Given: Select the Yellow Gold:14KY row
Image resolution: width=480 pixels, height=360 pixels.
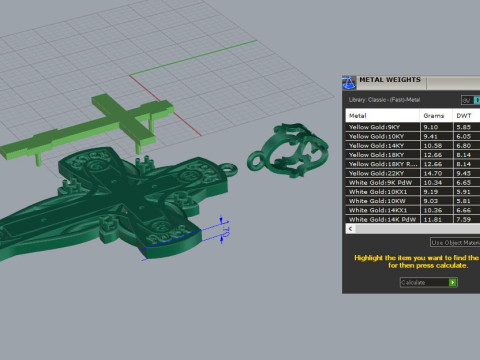Looking at the screenshot, I should 413,146.
